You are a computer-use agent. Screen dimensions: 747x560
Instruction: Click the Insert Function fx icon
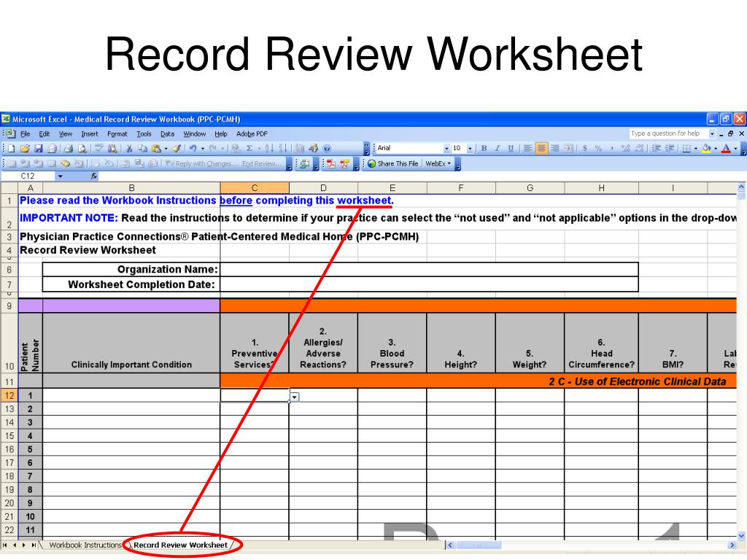(94, 176)
